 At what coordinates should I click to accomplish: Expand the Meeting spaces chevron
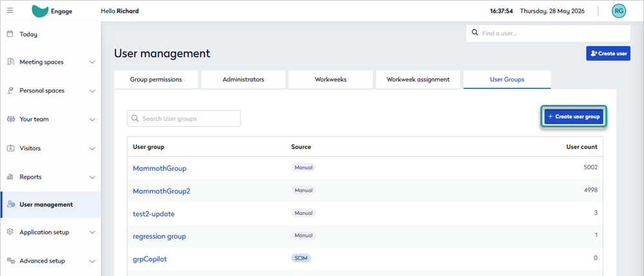92,62
